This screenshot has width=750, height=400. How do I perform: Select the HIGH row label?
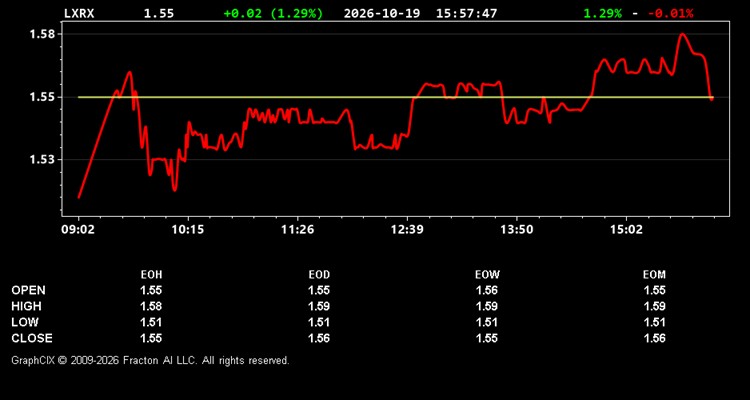click(26, 306)
